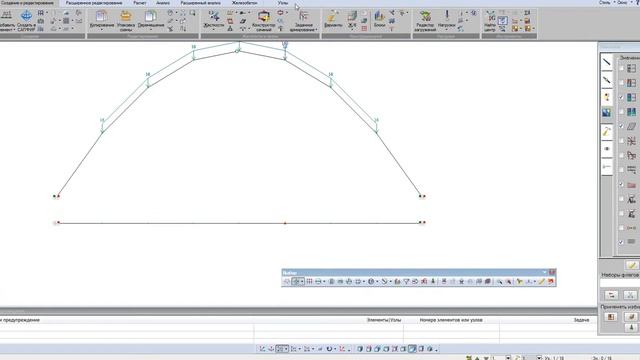Viewport: 640px width, 360px height.
Task: Open the Жесткости tool
Action: tap(214, 17)
